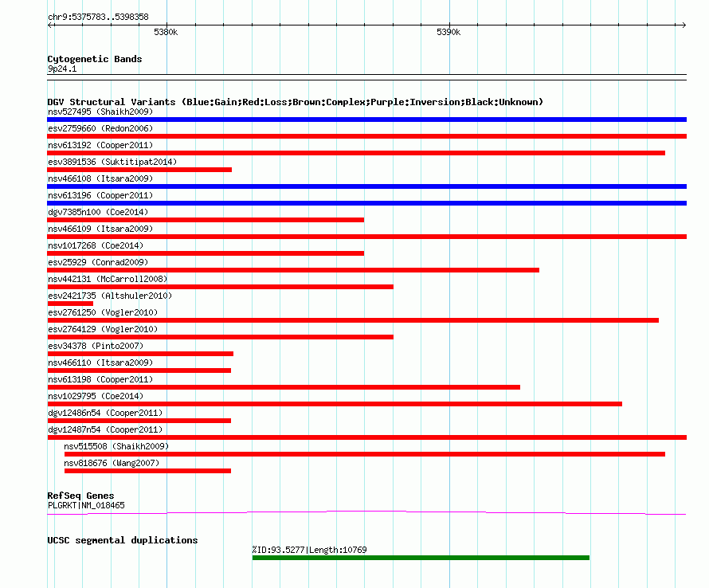Click the 5390k ruler position
The height and width of the screenshot is (588, 709).
(449, 32)
